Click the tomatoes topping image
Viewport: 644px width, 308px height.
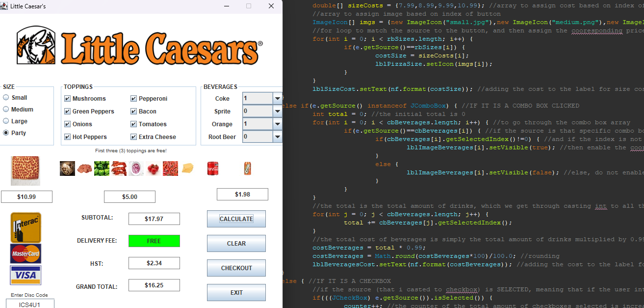click(153, 168)
